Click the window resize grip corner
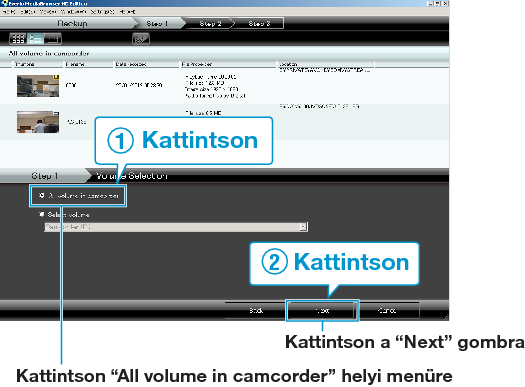 446,317
